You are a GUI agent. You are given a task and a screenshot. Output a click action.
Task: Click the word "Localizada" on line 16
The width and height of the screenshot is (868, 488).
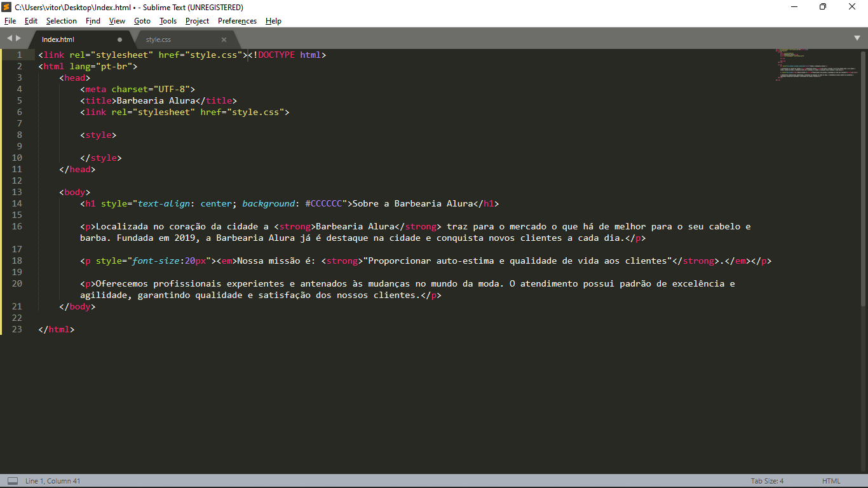[122, 226]
